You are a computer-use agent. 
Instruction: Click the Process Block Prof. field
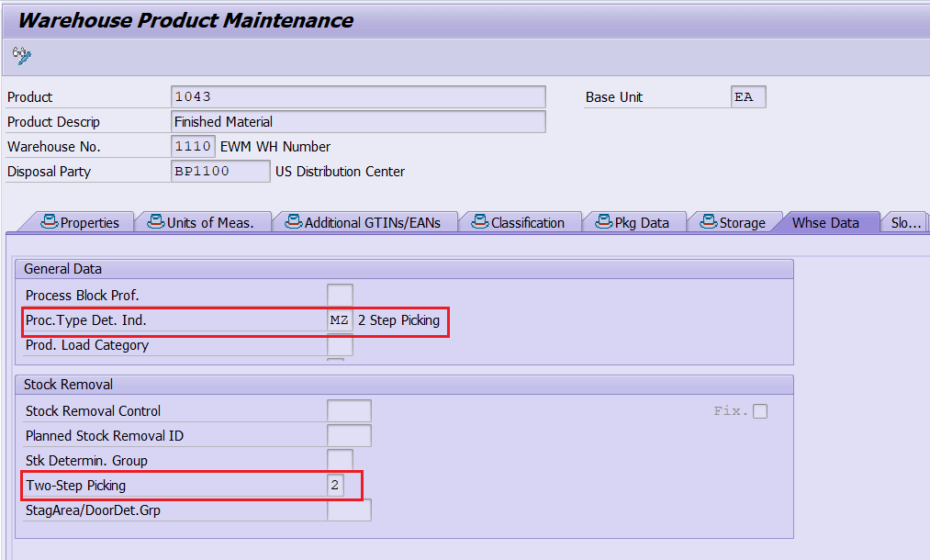[x=340, y=296]
